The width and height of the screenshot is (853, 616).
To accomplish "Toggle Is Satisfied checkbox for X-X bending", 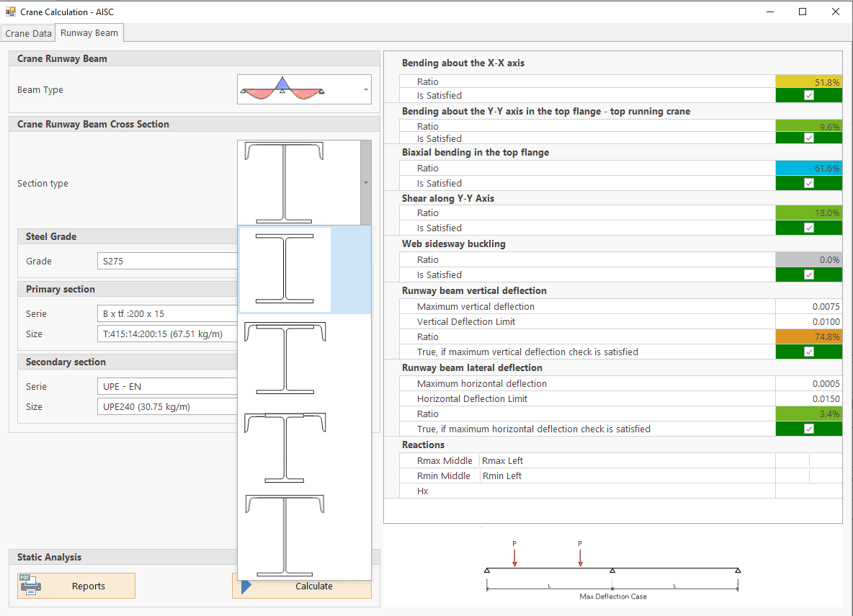I will [808, 96].
